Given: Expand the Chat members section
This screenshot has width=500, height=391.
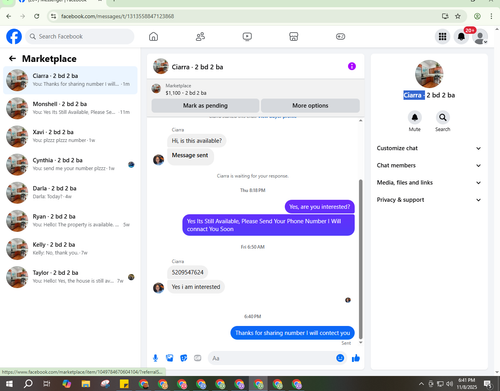Looking at the screenshot, I should point(429,165).
